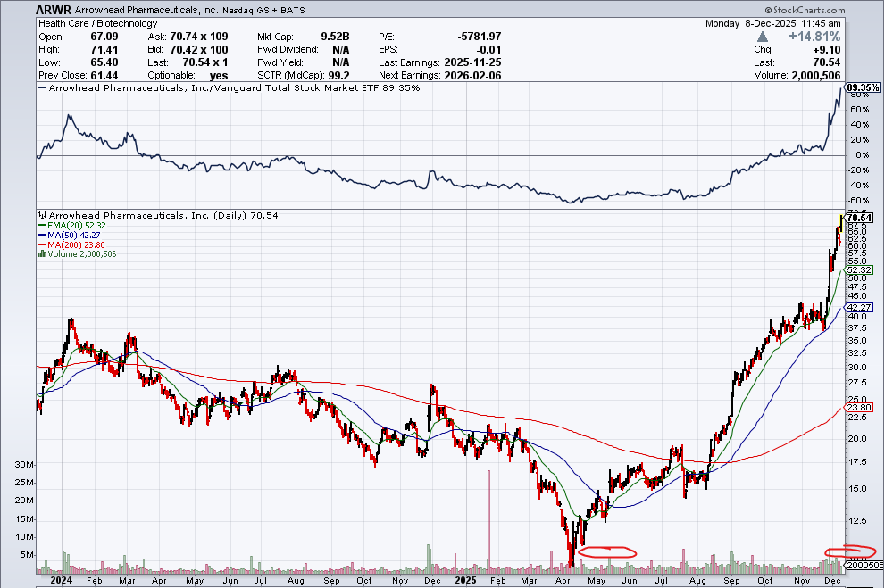Click the 2000506 volume tag on axis

(x=864, y=565)
